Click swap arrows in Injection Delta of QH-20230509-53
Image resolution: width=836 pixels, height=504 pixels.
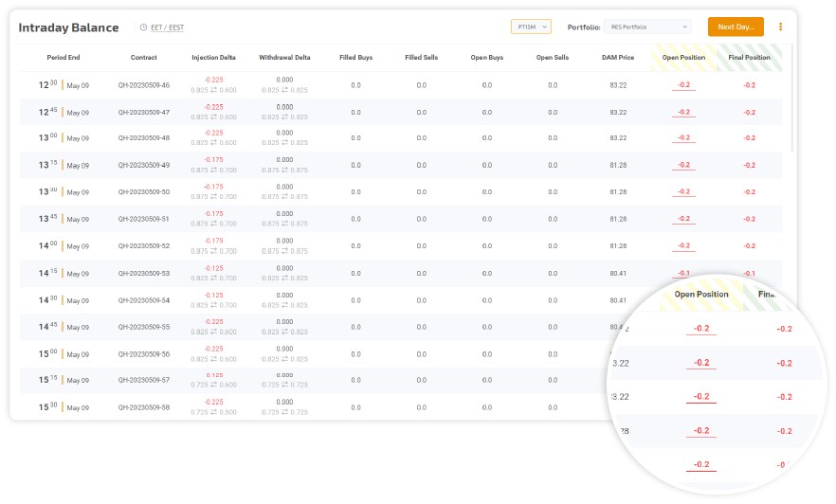point(213,279)
